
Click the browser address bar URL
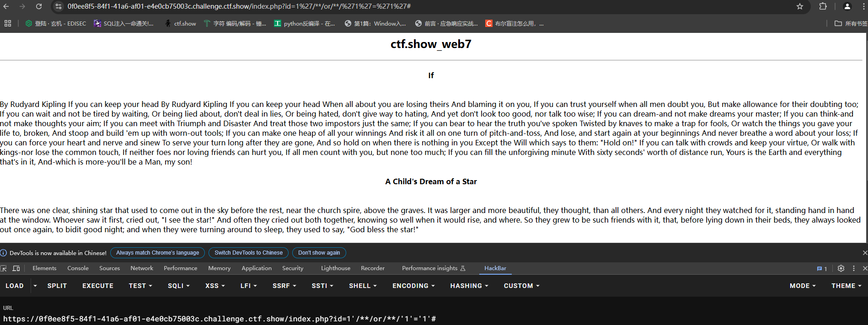239,6
